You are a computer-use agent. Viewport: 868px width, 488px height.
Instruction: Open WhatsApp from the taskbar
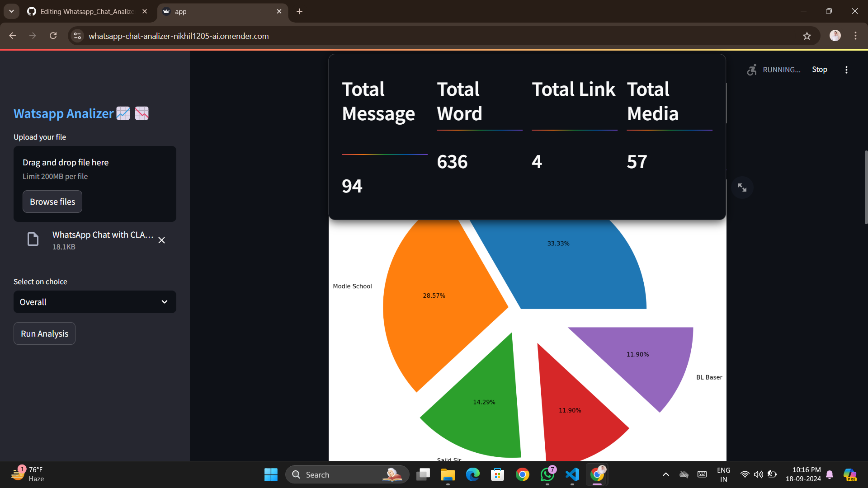click(x=547, y=474)
